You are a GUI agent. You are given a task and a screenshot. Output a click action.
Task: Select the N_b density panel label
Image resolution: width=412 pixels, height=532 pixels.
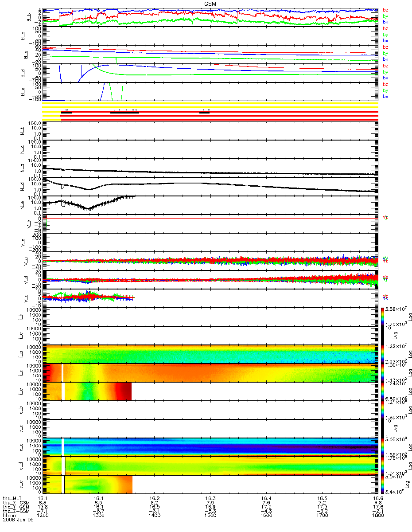pyautogui.click(x=23, y=131)
